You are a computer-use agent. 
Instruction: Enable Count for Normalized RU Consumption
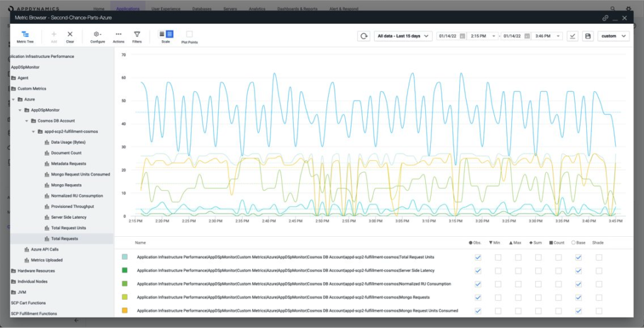558,284
